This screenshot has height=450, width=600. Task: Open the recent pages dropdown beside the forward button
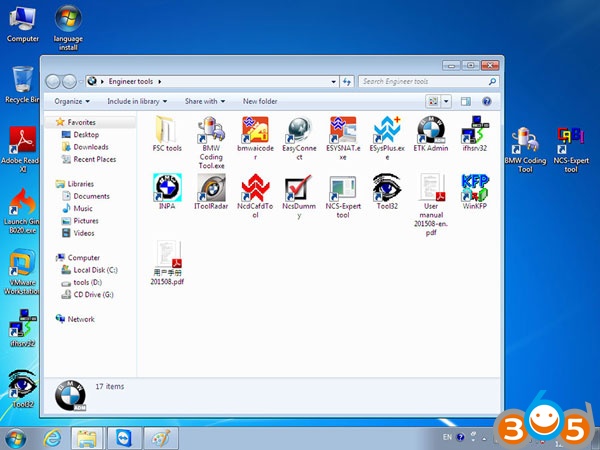pyautogui.click(x=80, y=82)
